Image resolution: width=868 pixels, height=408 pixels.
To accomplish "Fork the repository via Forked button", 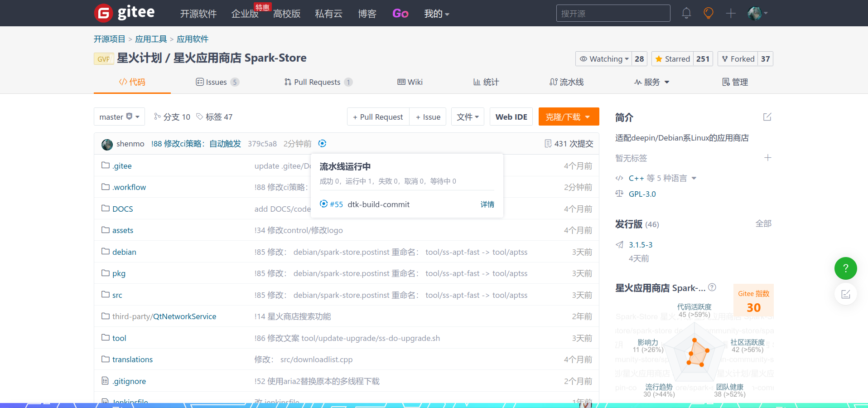I will [x=738, y=59].
